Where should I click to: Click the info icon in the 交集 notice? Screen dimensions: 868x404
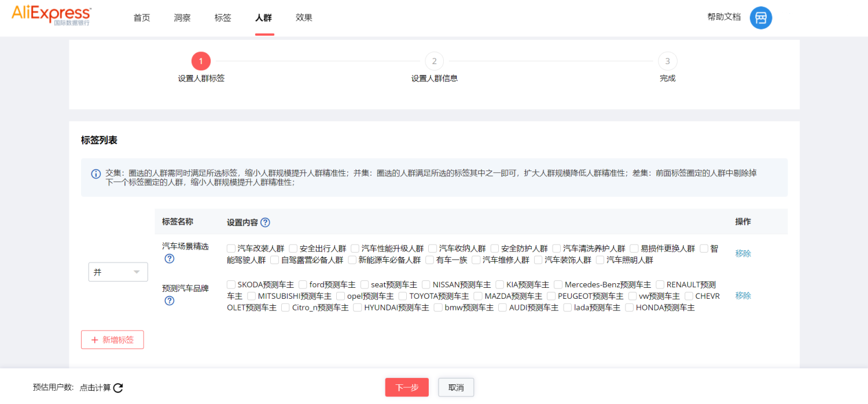click(96, 173)
